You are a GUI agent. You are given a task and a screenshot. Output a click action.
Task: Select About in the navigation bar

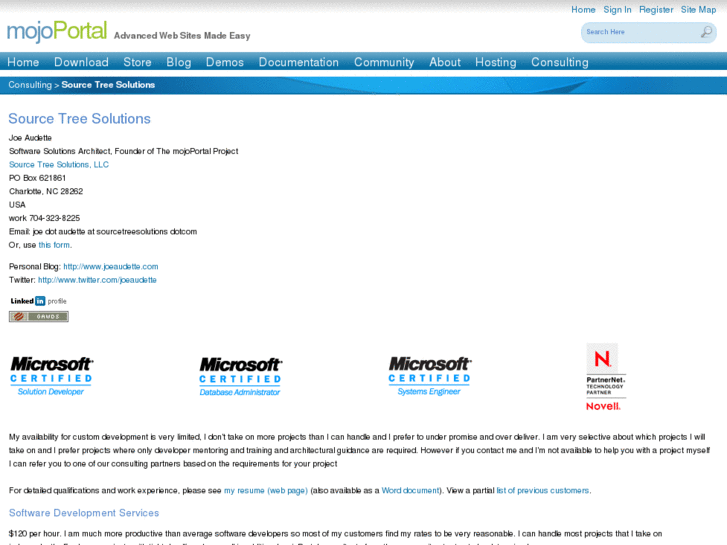pyautogui.click(x=445, y=62)
